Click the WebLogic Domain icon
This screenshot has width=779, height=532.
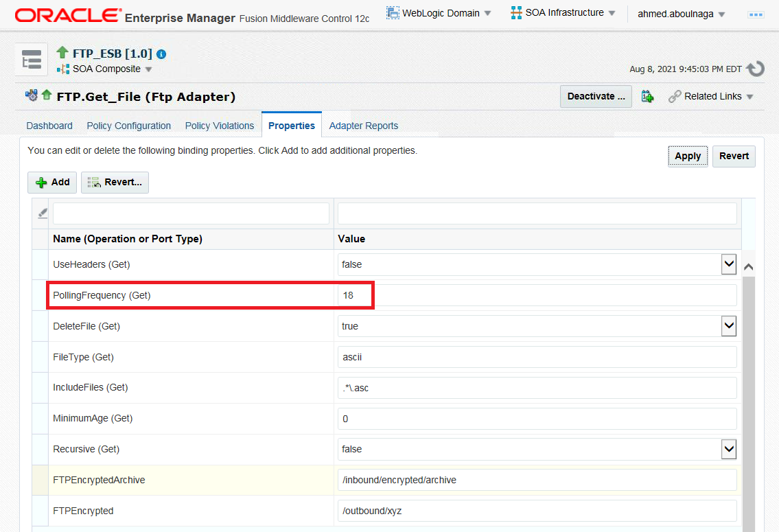coord(393,13)
